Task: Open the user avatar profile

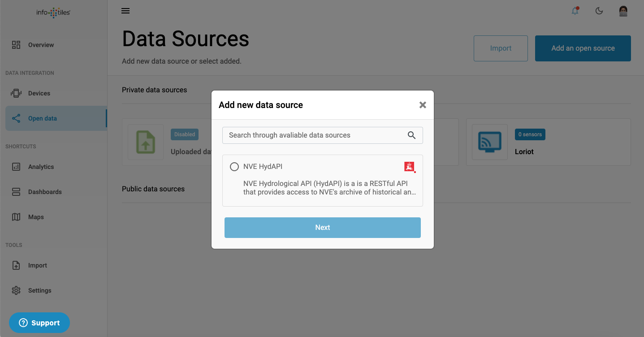Action: coord(623,11)
